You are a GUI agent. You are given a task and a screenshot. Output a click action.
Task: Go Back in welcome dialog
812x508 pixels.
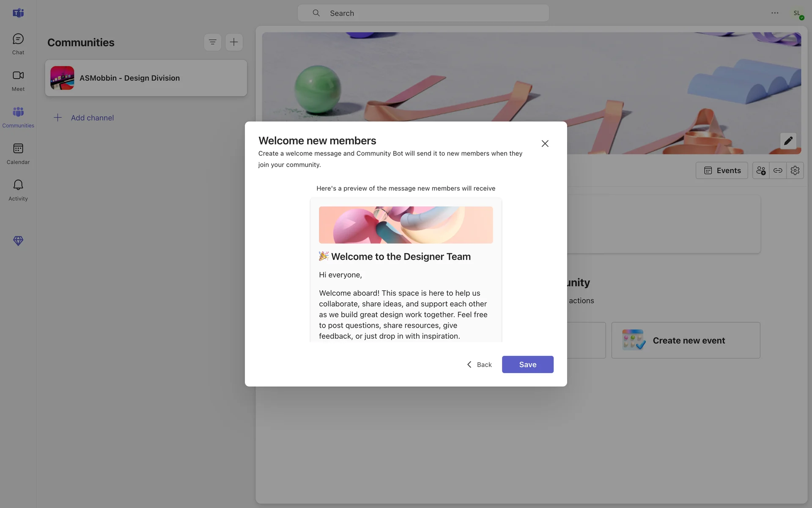(x=479, y=364)
